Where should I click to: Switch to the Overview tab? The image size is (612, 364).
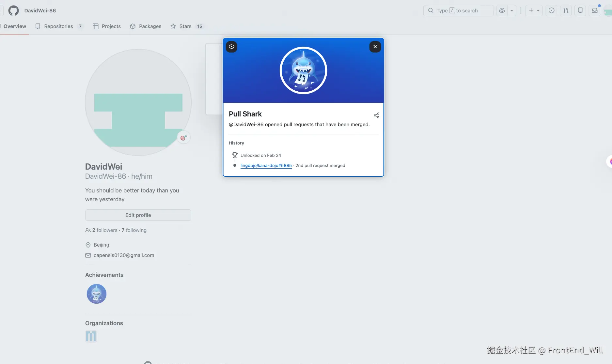(15, 26)
